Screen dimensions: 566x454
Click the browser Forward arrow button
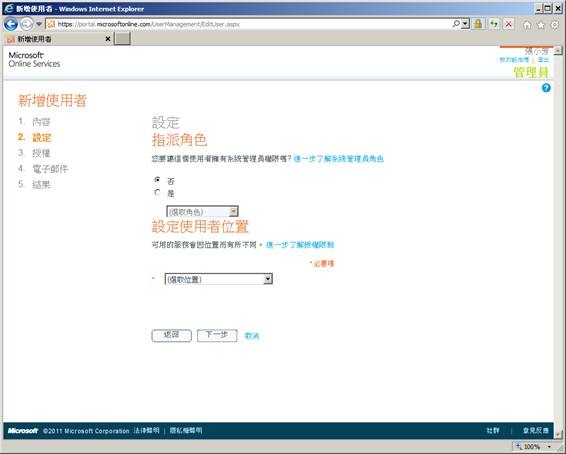click(x=26, y=24)
